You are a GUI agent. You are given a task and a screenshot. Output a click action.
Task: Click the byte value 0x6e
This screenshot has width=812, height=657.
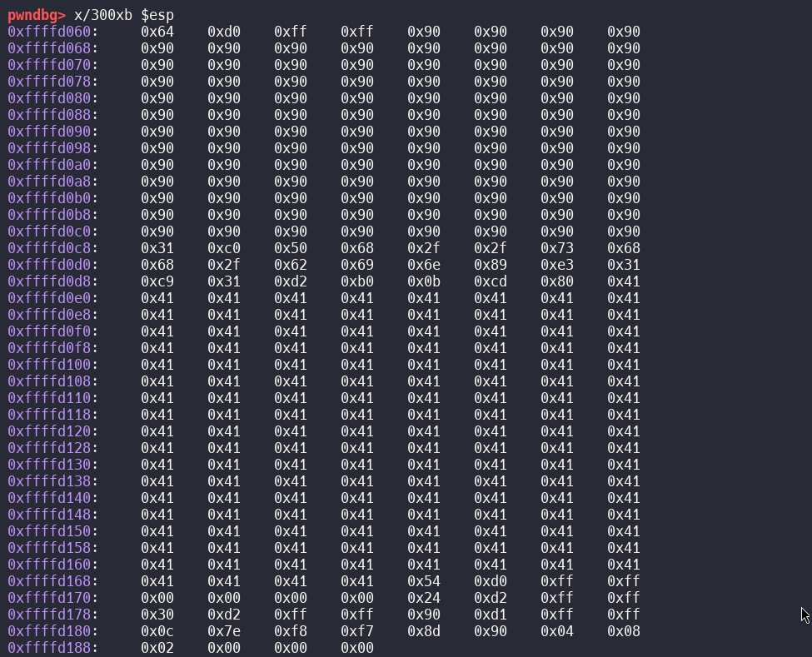[424, 265]
